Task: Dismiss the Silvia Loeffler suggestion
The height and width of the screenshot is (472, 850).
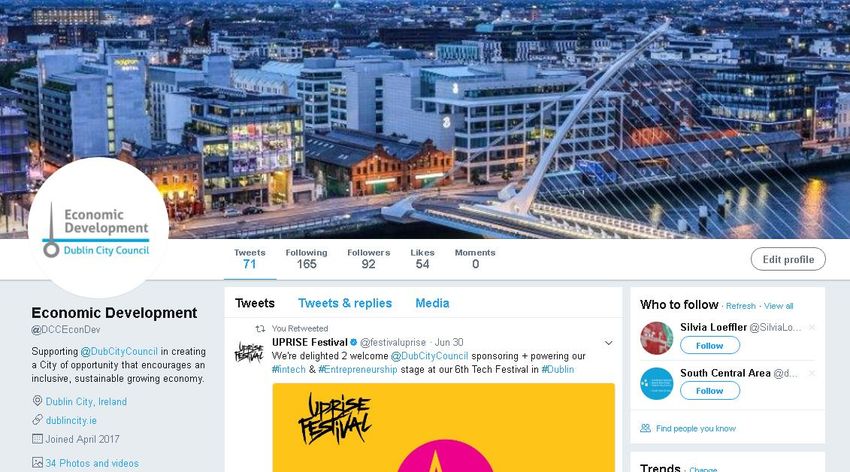Action: click(812, 327)
